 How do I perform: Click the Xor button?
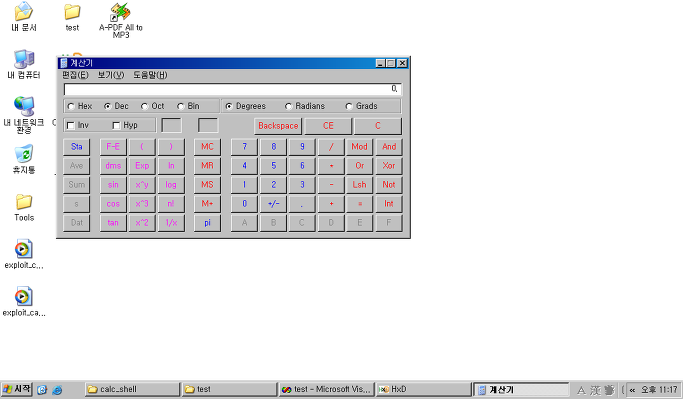point(389,166)
